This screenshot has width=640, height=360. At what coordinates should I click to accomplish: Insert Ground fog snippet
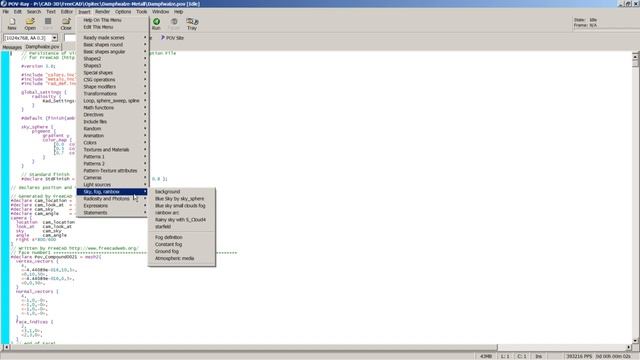182,251
